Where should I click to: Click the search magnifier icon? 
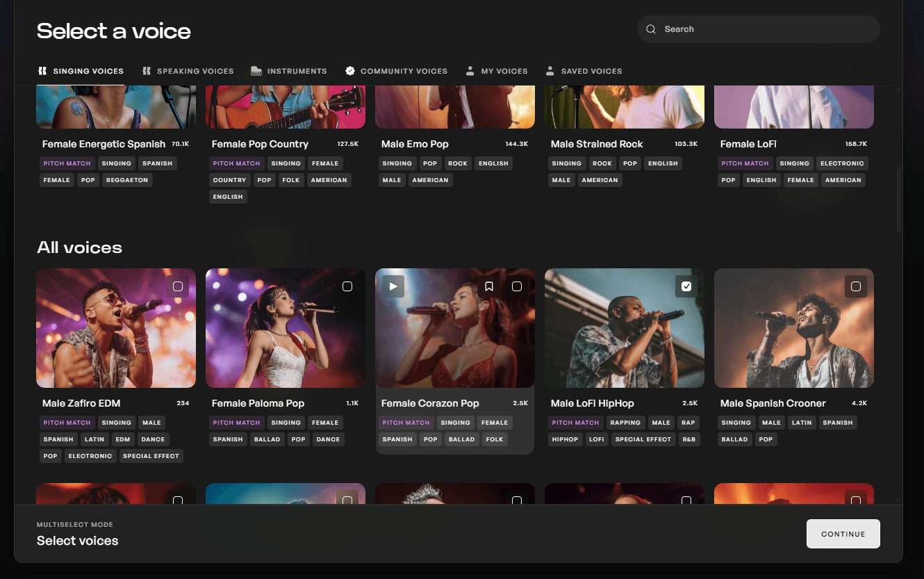tap(651, 29)
